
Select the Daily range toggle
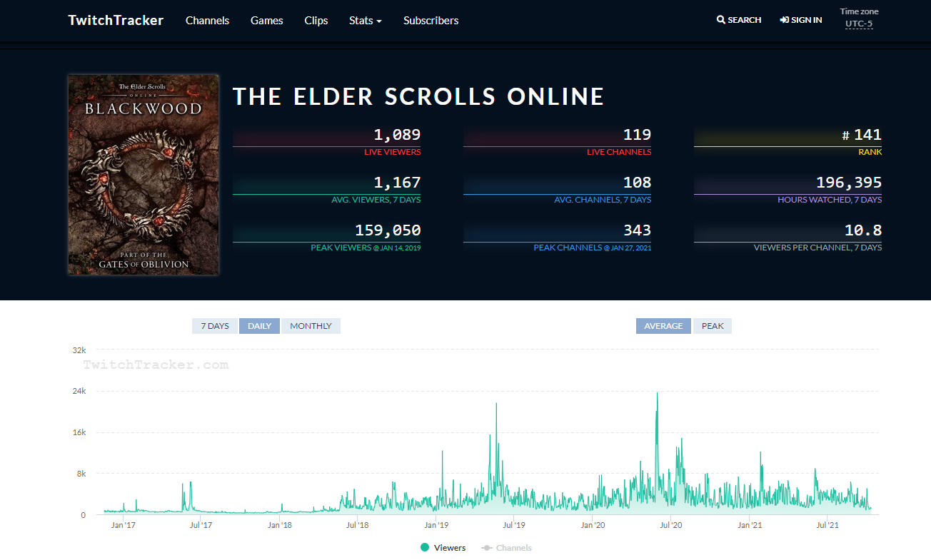pos(259,326)
